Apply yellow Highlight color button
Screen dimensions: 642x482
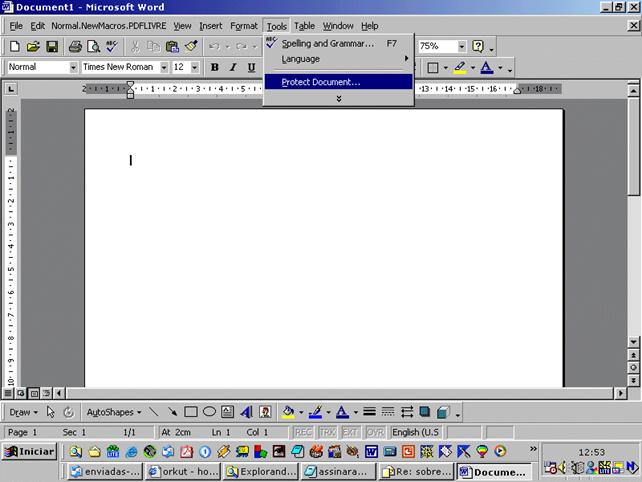(x=460, y=68)
